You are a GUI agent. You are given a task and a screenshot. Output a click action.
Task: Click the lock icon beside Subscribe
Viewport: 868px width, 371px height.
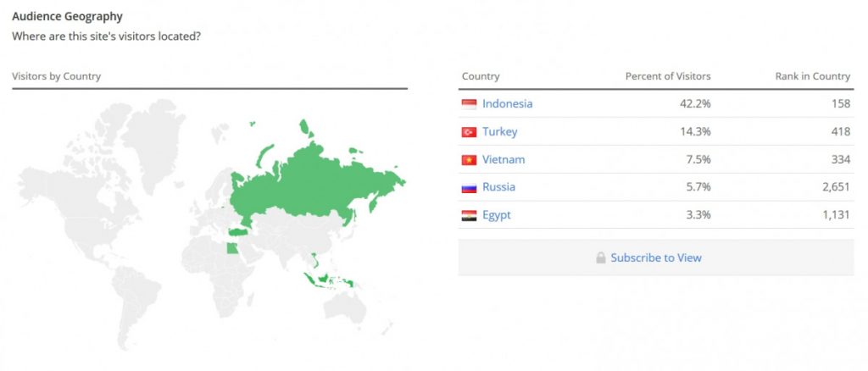pos(601,257)
